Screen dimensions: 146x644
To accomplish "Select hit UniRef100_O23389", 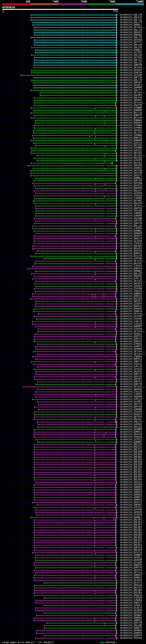I will click(131, 75).
